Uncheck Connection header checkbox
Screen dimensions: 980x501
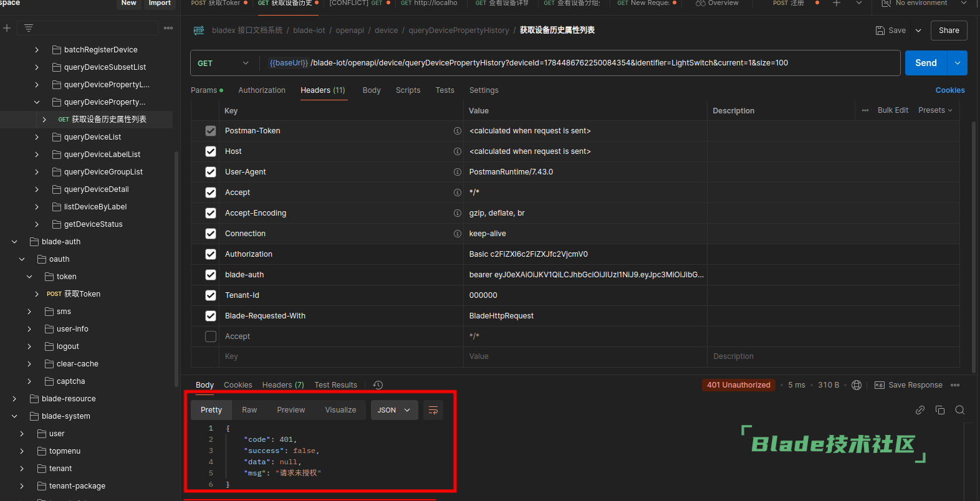[x=211, y=234]
